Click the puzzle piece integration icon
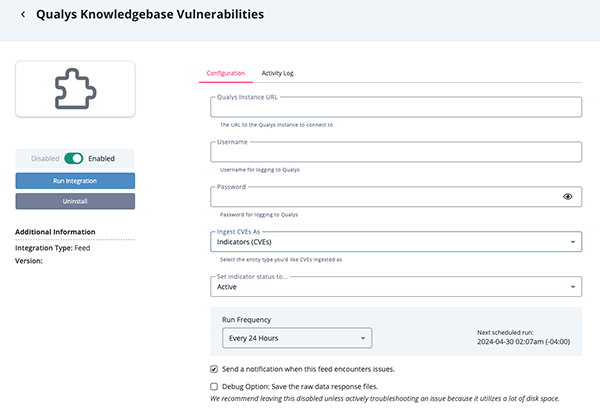Screen dimensions: 600x412 click(75, 89)
